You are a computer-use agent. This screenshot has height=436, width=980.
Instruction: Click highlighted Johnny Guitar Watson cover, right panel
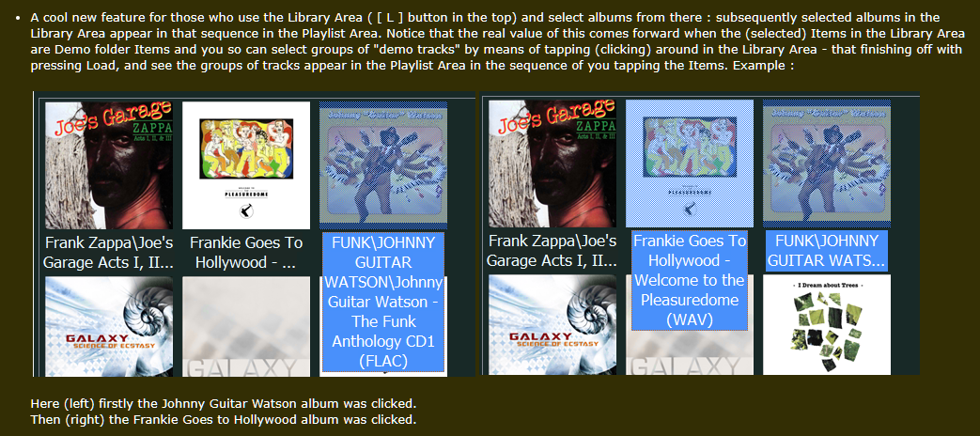(827, 163)
